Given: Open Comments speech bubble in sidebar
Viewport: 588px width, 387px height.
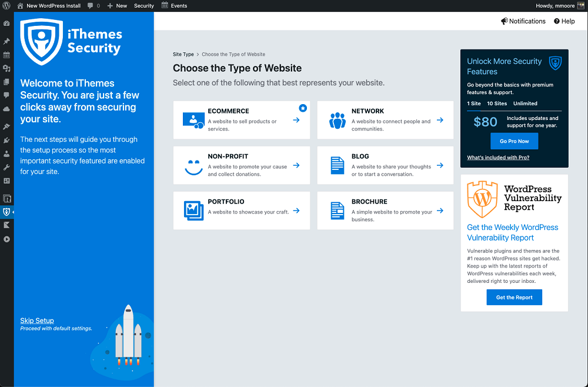Looking at the screenshot, I should pyautogui.click(x=6, y=95).
